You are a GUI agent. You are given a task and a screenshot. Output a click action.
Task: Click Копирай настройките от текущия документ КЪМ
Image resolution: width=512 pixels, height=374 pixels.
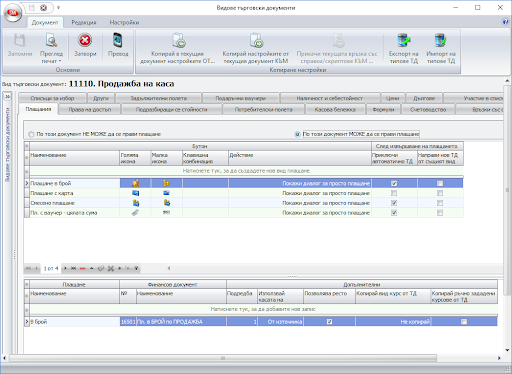coord(255,48)
